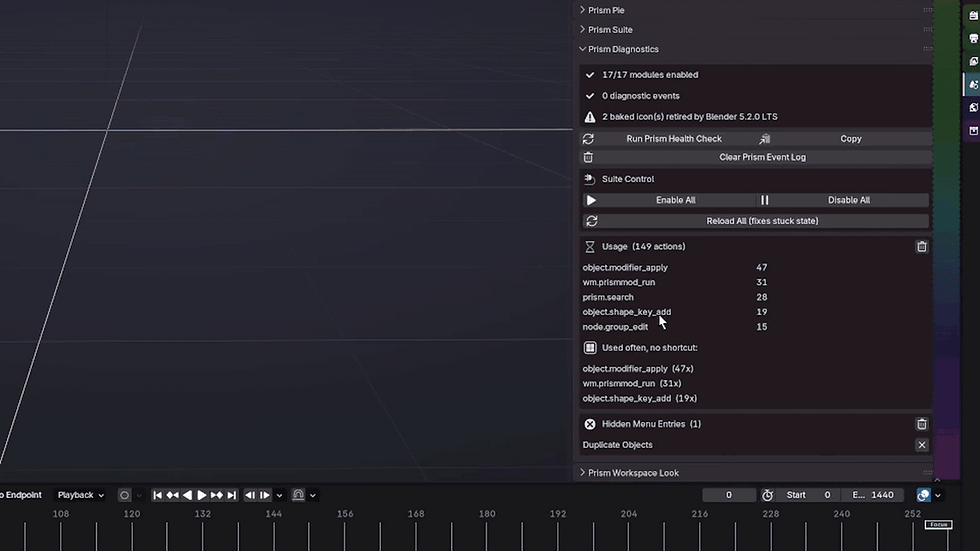Click the object.shape_key_add (19x) entry
This screenshot has width=980, height=551.
point(639,399)
